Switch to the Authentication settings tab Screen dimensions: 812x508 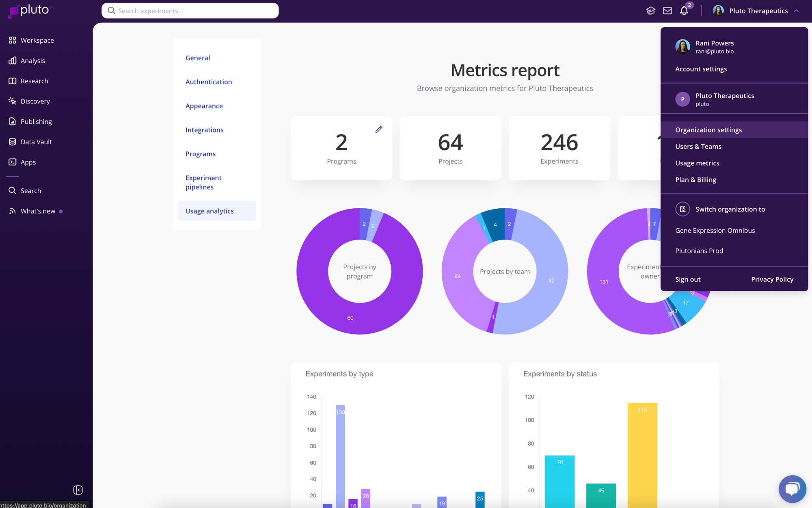tap(209, 82)
